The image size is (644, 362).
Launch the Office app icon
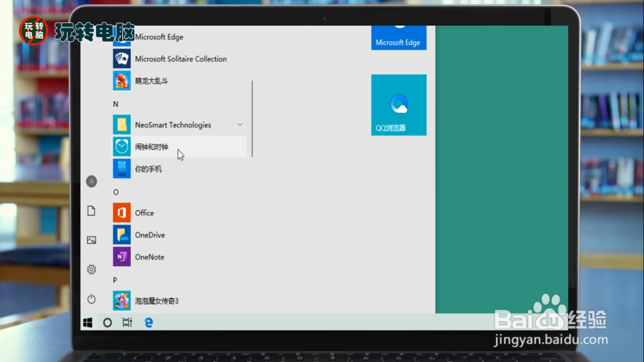point(122,213)
